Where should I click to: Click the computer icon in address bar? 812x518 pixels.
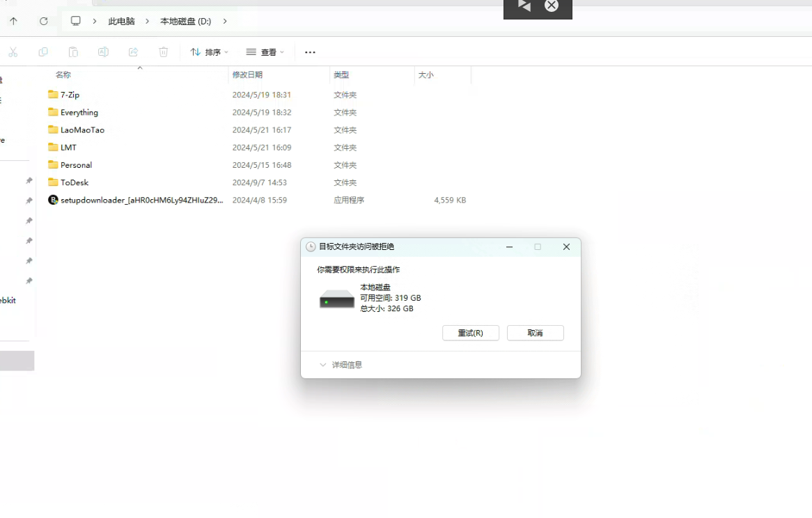point(76,21)
